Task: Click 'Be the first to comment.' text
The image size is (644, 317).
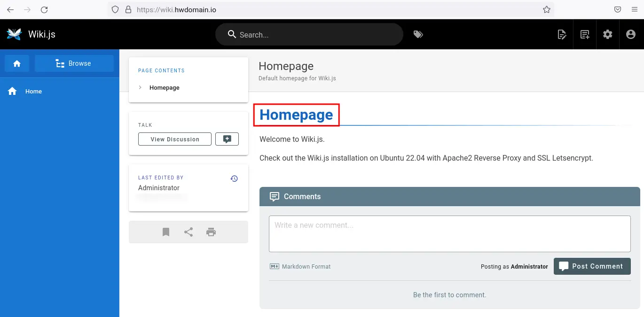Action: 449,295
